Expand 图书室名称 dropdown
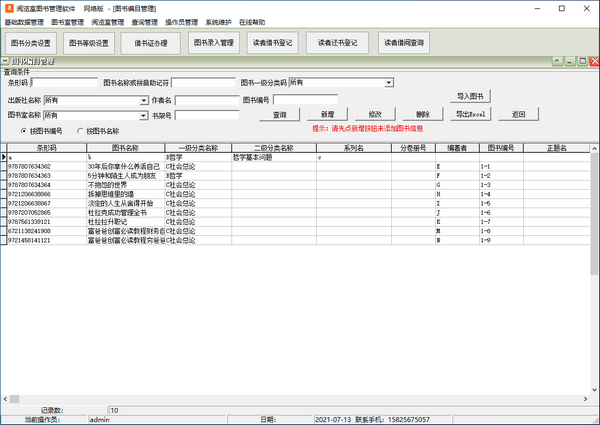Image resolution: width=600 pixels, height=425 pixels. [143, 115]
